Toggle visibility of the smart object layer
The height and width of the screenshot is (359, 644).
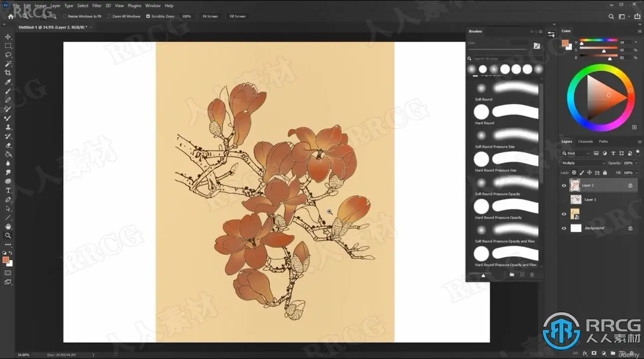pos(564,214)
